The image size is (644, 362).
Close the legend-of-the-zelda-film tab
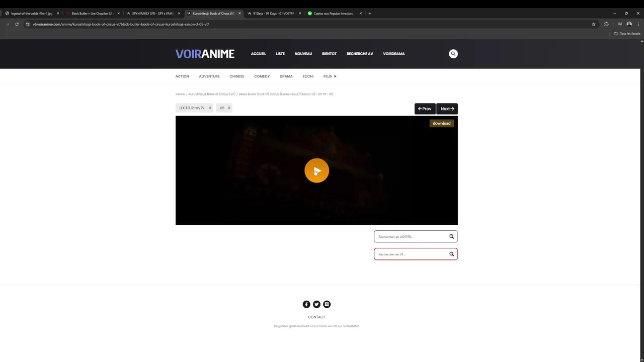click(58, 14)
